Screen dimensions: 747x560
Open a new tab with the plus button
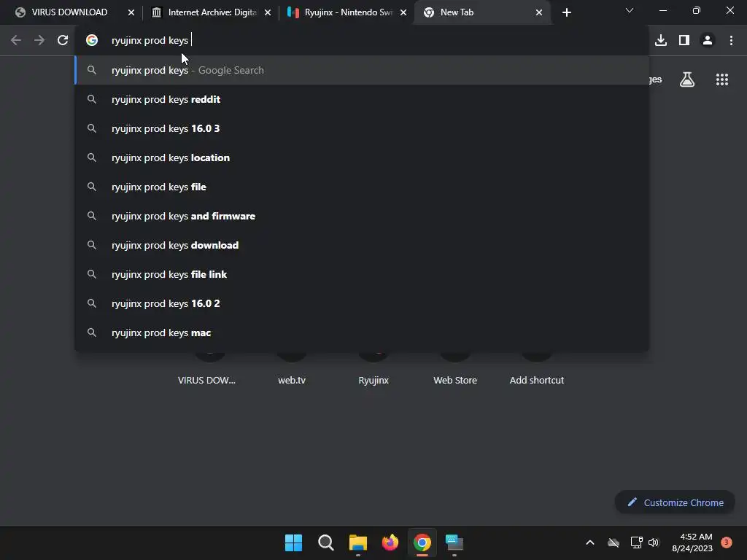(566, 12)
